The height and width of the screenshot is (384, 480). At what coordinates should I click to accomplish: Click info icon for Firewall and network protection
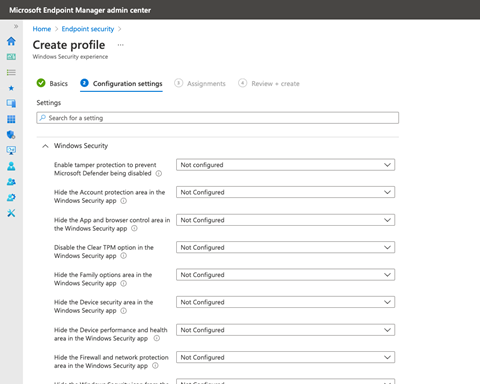pyautogui.click(x=155, y=366)
